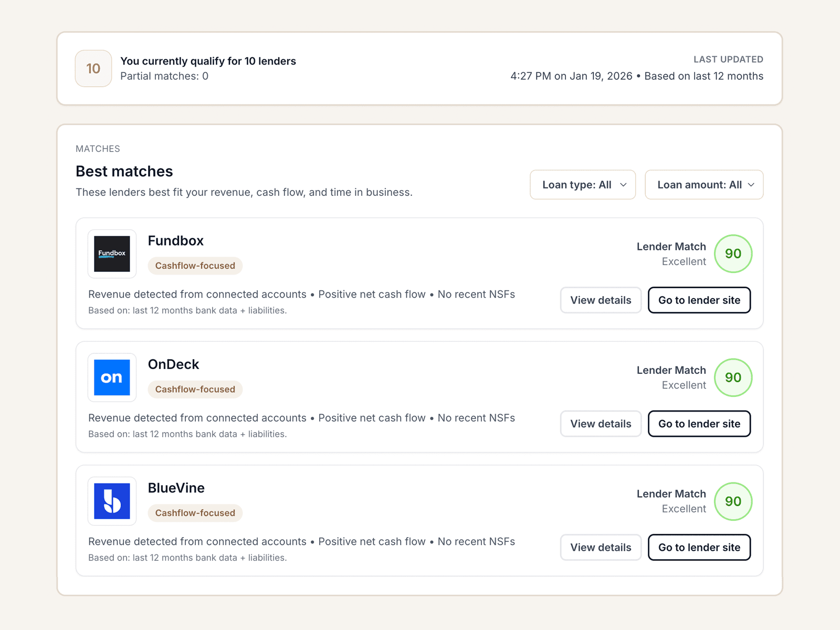Click BlueVine's 90 match score circle

tap(733, 501)
